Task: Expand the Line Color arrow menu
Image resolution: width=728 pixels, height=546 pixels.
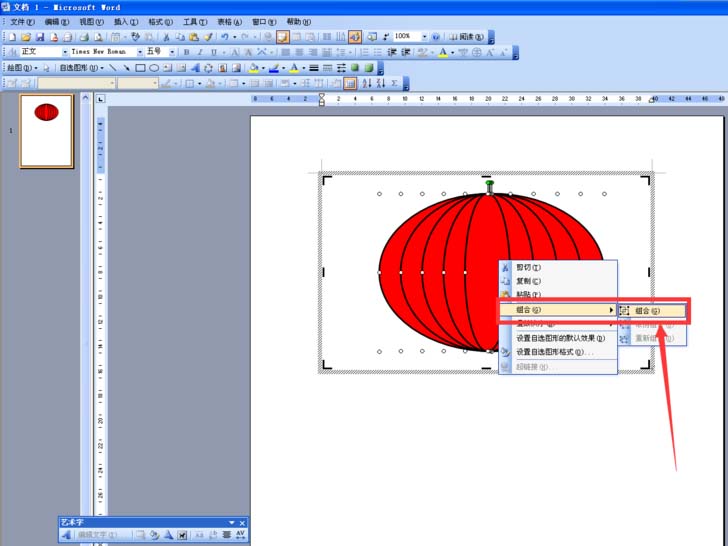Action: click(283, 68)
